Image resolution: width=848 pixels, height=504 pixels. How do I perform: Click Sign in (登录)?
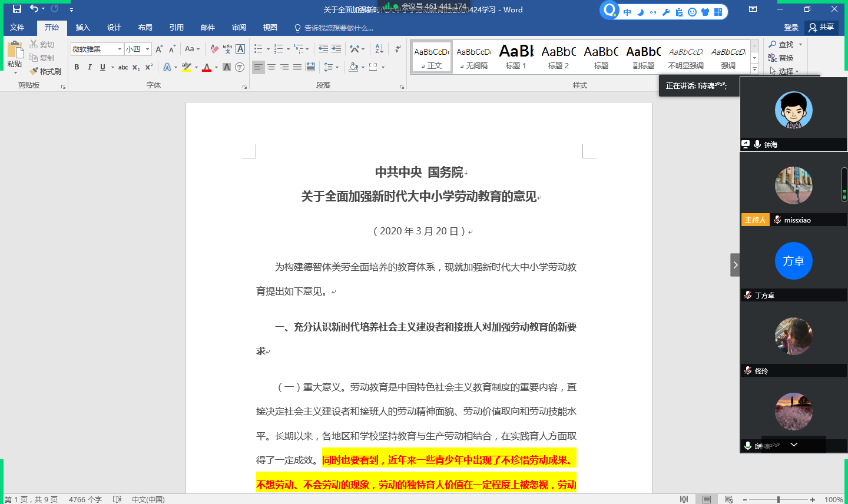(x=791, y=28)
